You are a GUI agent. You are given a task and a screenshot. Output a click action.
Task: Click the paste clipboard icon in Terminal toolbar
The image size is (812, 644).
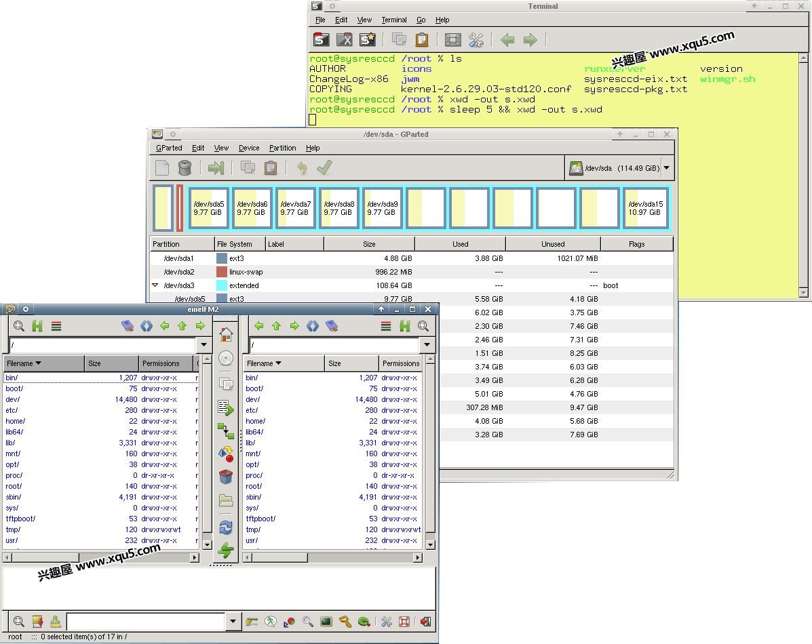pos(422,40)
